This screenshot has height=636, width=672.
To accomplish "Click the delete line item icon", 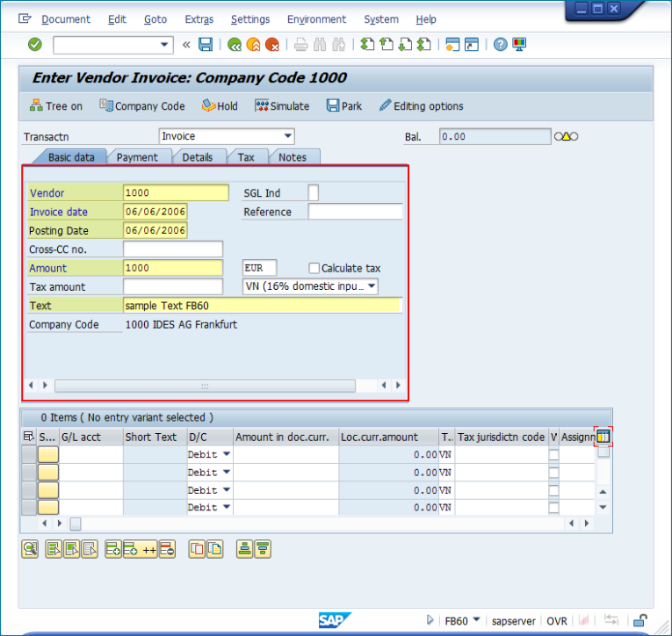I will click(167, 549).
